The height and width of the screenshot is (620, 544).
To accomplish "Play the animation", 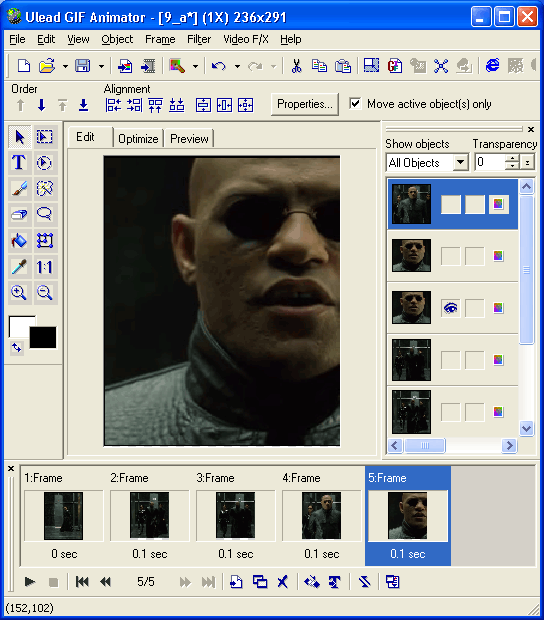I will tap(30, 582).
